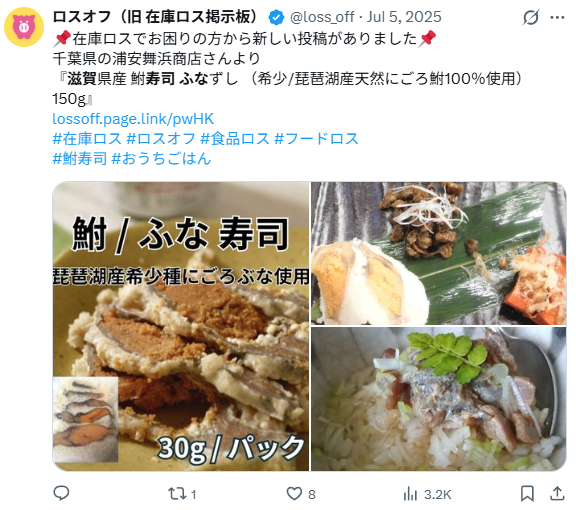Click the #在庫ロス hashtag
Image resolution: width=576 pixels, height=510 pixels.
pos(87,139)
